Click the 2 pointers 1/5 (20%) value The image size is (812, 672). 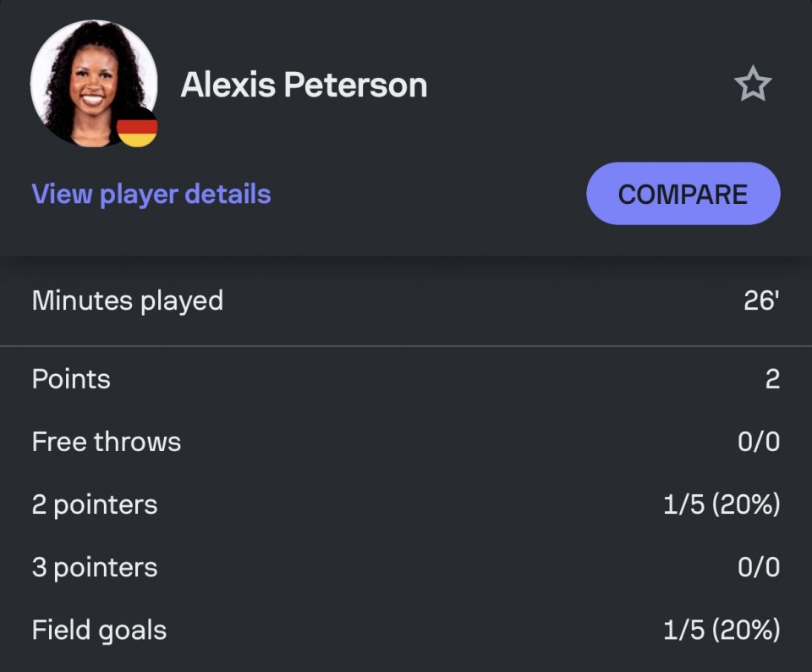pos(721,504)
